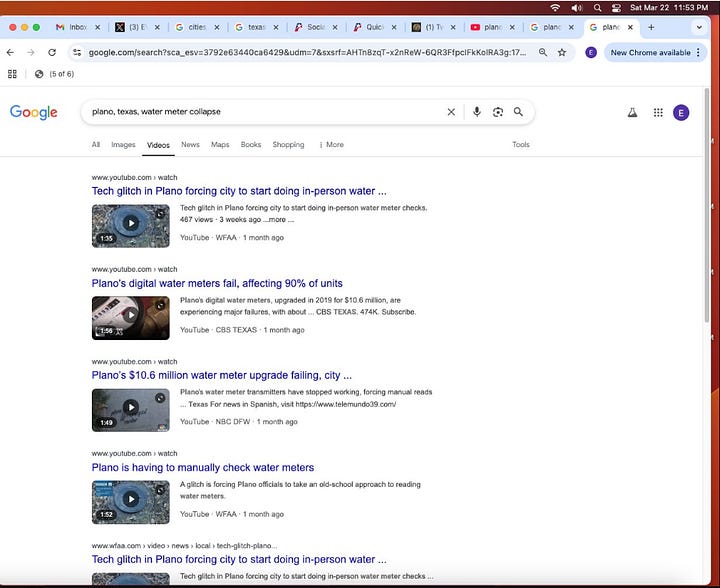Screen dimensions: 720x588
Task: Play the 1:56 CBS TEXAS video thumbnail
Action: 131,318
